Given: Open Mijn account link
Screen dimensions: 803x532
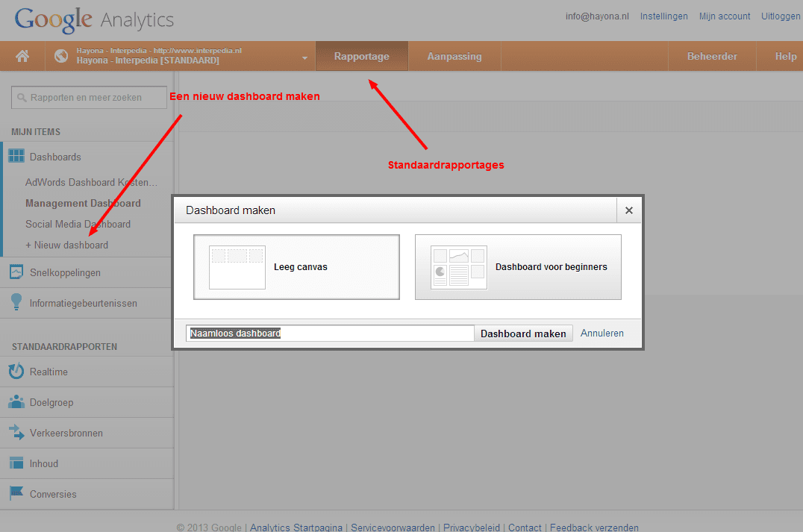Looking at the screenshot, I should 725,16.
